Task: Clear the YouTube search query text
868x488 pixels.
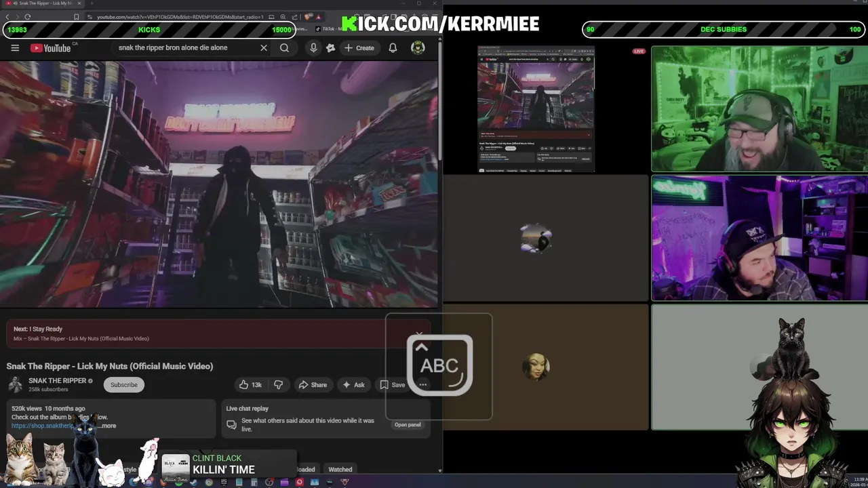Action: 264,48
